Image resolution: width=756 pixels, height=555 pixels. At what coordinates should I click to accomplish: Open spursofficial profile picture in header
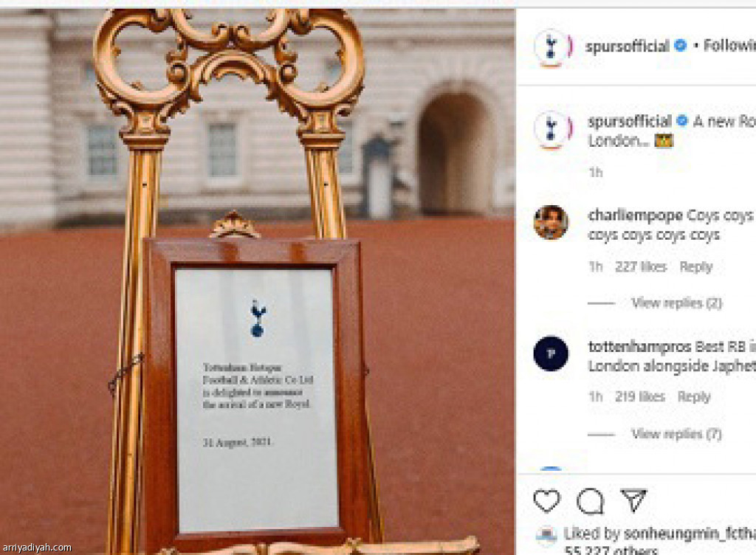pyautogui.click(x=551, y=46)
